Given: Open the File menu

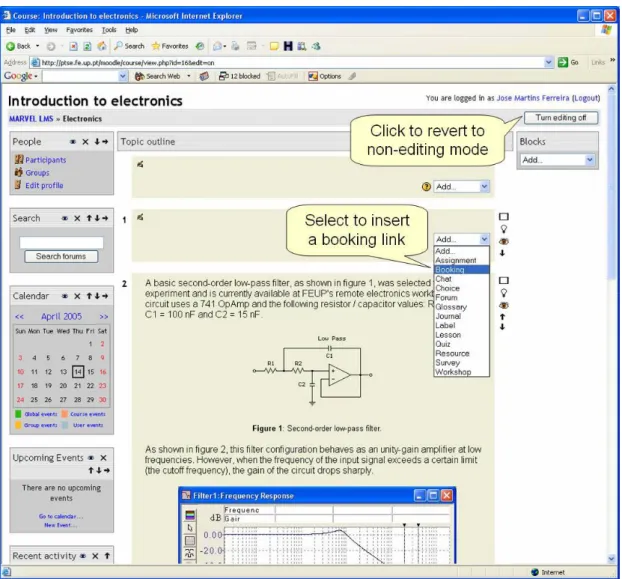Looking at the screenshot, I should pos(11,30).
